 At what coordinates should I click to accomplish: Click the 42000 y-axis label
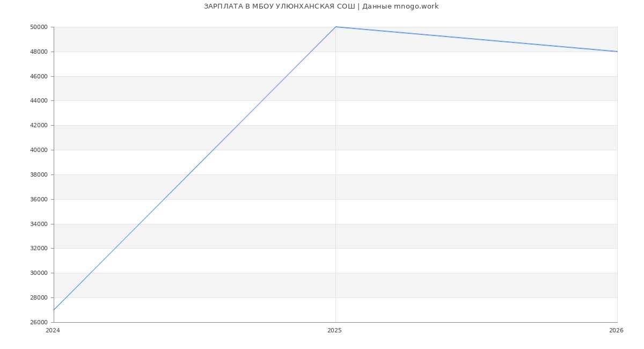point(39,125)
